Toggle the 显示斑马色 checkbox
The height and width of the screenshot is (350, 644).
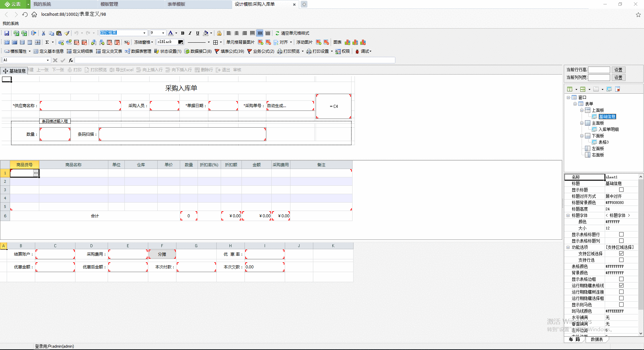point(621,305)
